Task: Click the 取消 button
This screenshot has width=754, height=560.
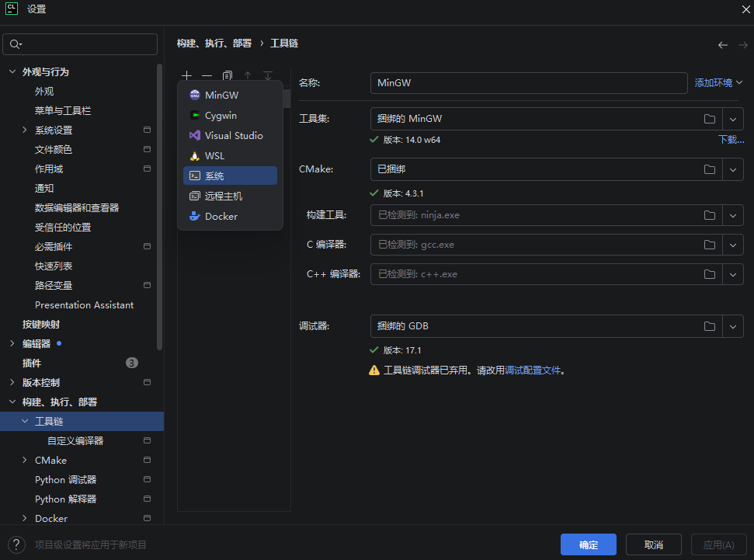Action: click(x=654, y=544)
